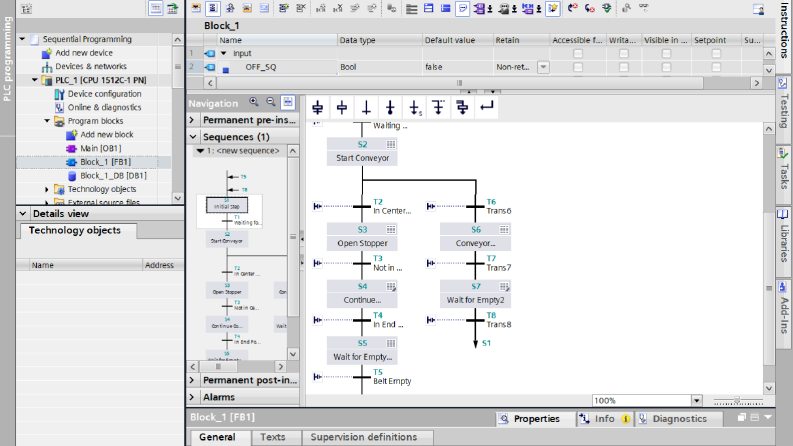Open Devices & networks
793x446 pixels.
(91, 66)
